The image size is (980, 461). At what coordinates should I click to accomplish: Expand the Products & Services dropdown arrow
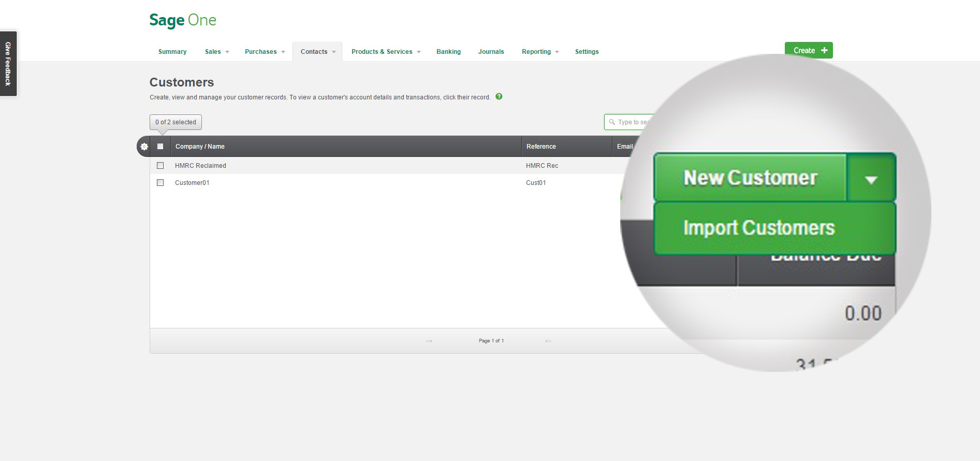tap(419, 52)
